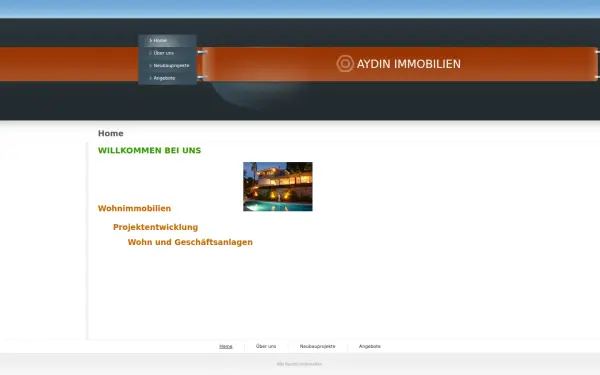Screen dimensions: 600x375
Task: Click the footer Über uns link
Action: (x=266, y=346)
